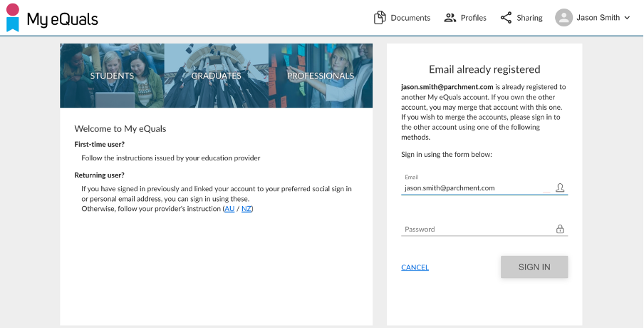Click the Jason Smith avatar icon
Viewport: 644px width, 328px height.
564,18
